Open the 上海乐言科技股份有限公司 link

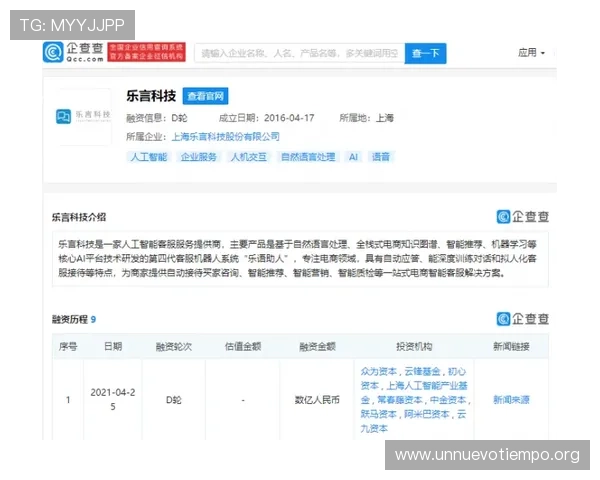pyautogui.click(x=225, y=137)
